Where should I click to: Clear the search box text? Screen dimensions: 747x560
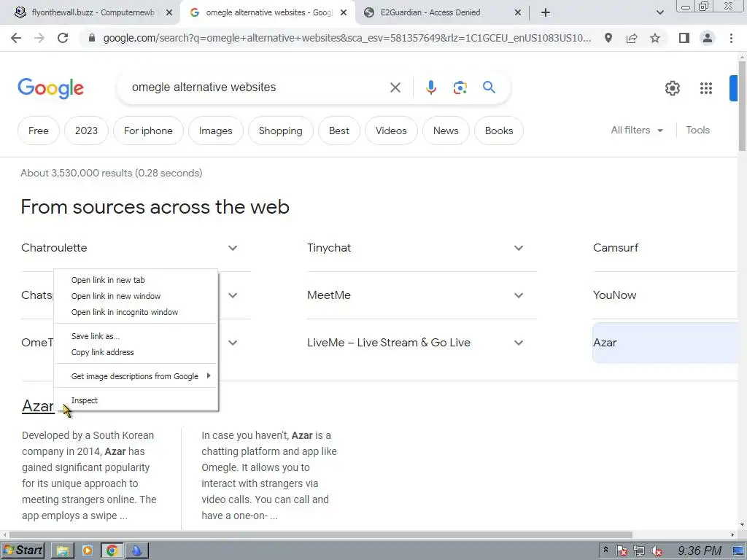(x=395, y=87)
